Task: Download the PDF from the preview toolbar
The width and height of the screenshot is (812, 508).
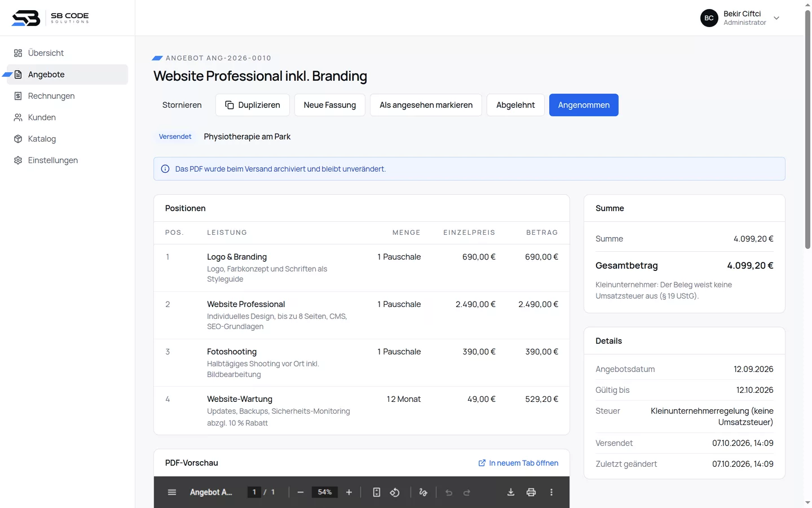Action: [511, 492]
